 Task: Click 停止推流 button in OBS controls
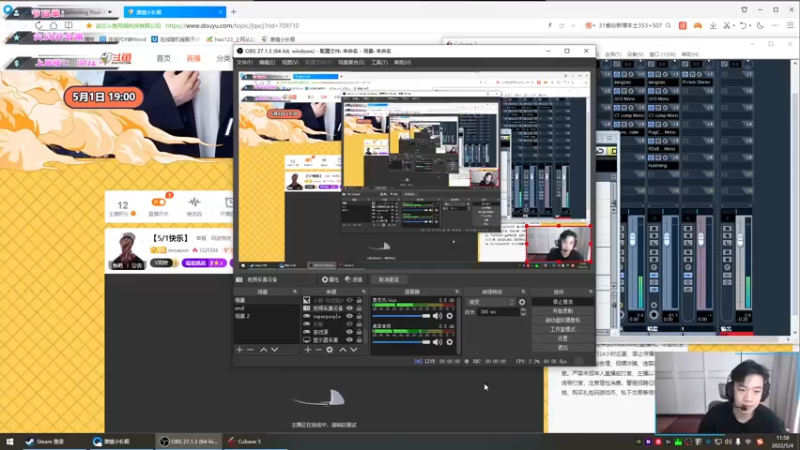pos(563,302)
